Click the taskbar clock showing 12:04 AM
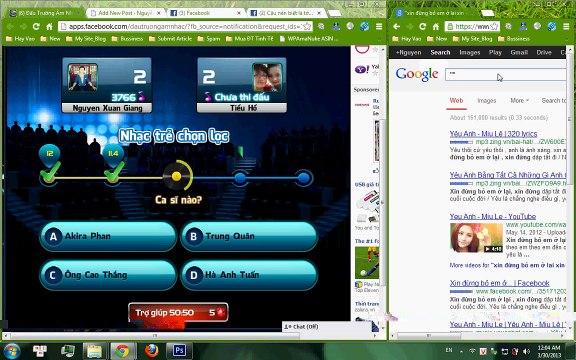 click(548, 351)
